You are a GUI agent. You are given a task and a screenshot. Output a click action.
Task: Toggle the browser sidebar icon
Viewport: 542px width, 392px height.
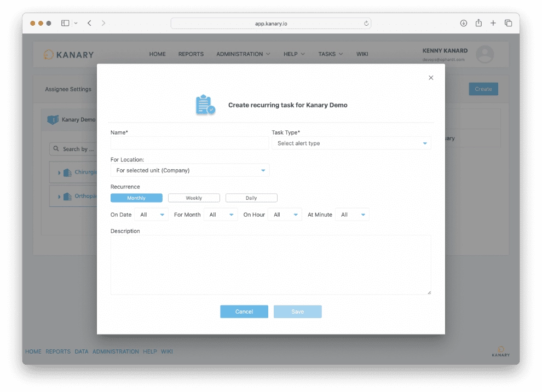[x=65, y=23]
